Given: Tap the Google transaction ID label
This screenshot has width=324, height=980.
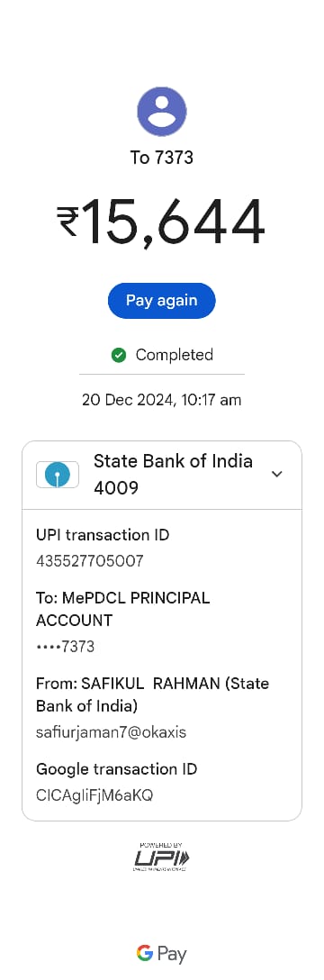Looking at the screenshot, I should pos(117,768).
